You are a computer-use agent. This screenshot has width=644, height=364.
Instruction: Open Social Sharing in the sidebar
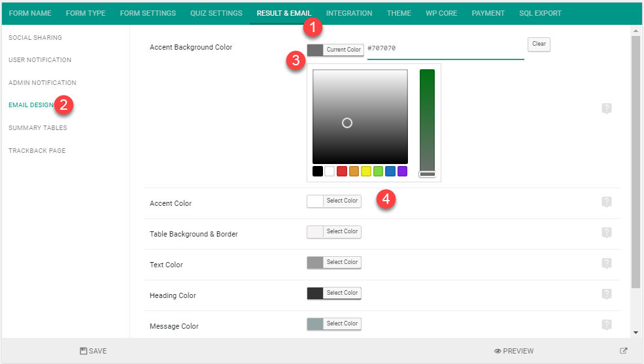(x=35, y=38)
